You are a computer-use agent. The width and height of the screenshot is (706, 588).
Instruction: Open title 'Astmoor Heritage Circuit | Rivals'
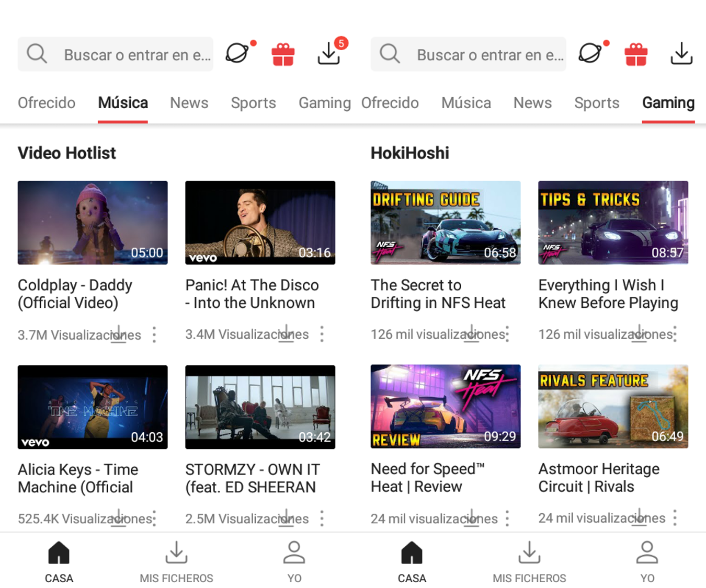point(599,478)
